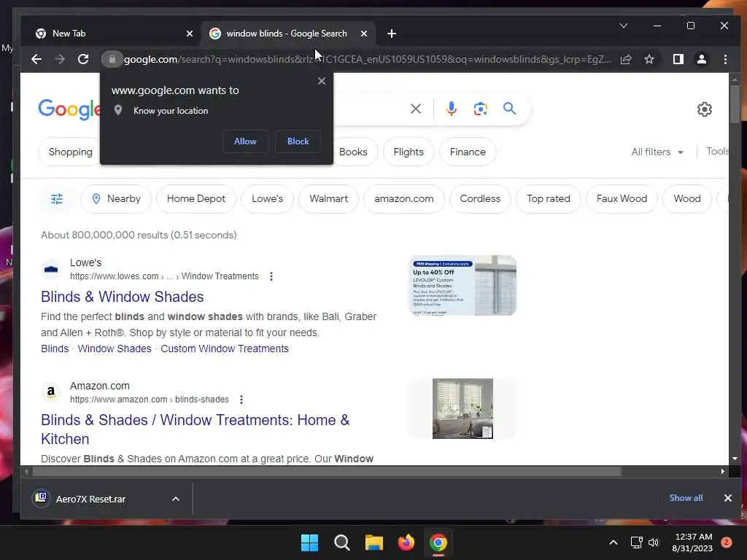Open the Blinds sitelink under Lowe's
The height and width of the screenshot is (560, 747).
pos(55,349)
